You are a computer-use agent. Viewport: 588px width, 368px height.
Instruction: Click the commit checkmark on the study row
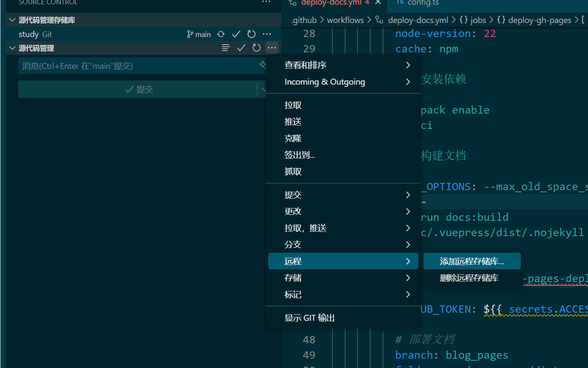pyautogui.click(x=236, y=34)
